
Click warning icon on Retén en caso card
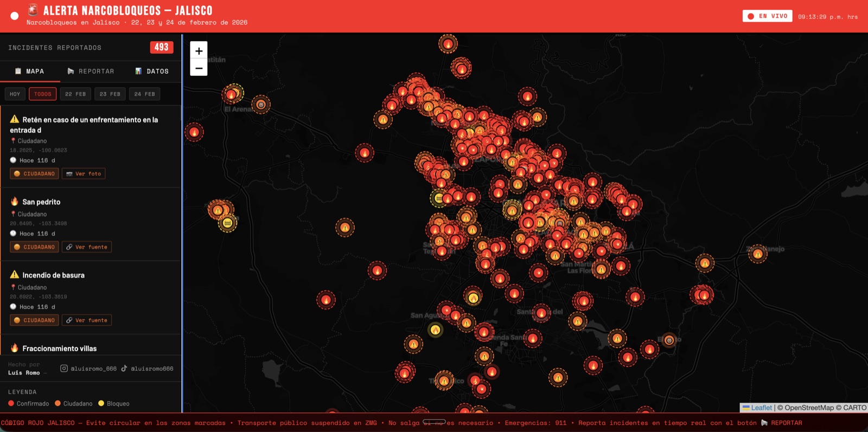pyautogui.click(x=15, y=119)
